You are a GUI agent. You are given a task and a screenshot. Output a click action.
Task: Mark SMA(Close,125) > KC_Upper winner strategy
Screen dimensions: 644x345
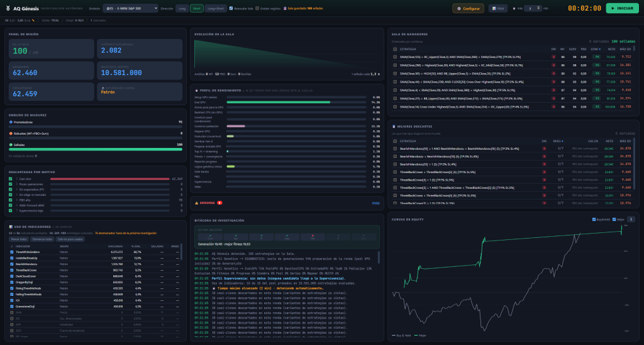pyautogui.click(x=395, y=57)
